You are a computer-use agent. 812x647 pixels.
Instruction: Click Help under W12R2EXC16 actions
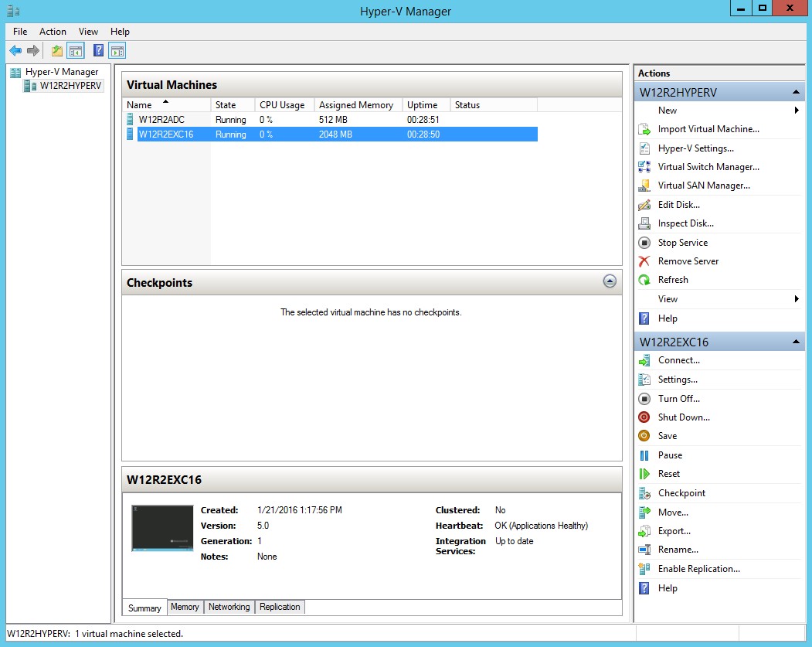668,588
